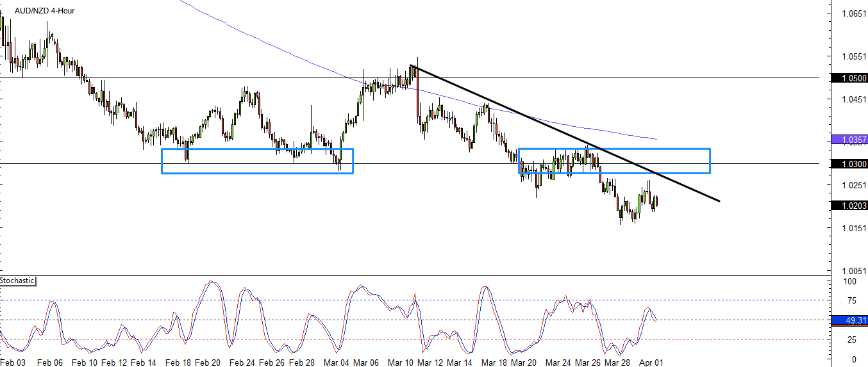Click the Mar 18 date label
868x367 pixels.
[494, 363]
